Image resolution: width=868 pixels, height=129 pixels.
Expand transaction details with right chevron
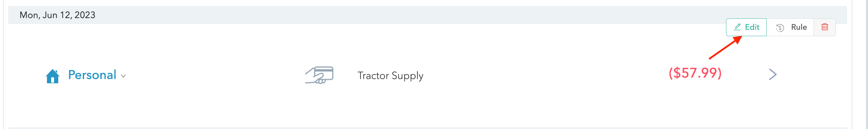tap(773, 74)
